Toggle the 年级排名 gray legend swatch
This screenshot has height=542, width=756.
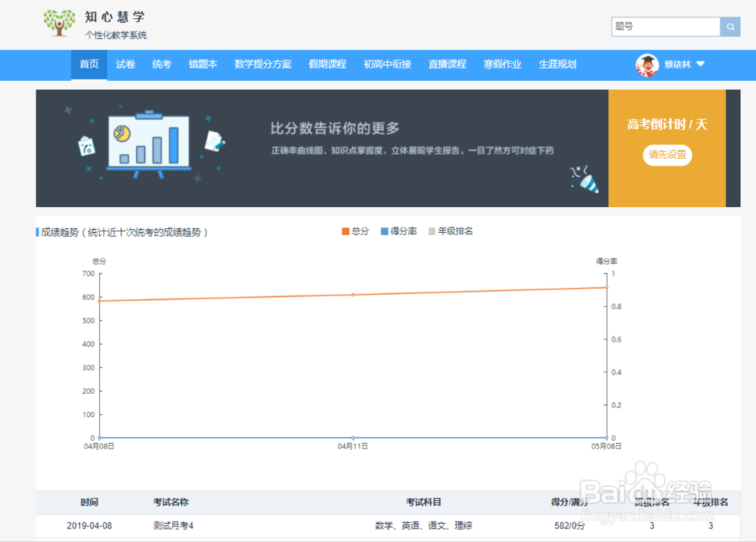(432, 231)
